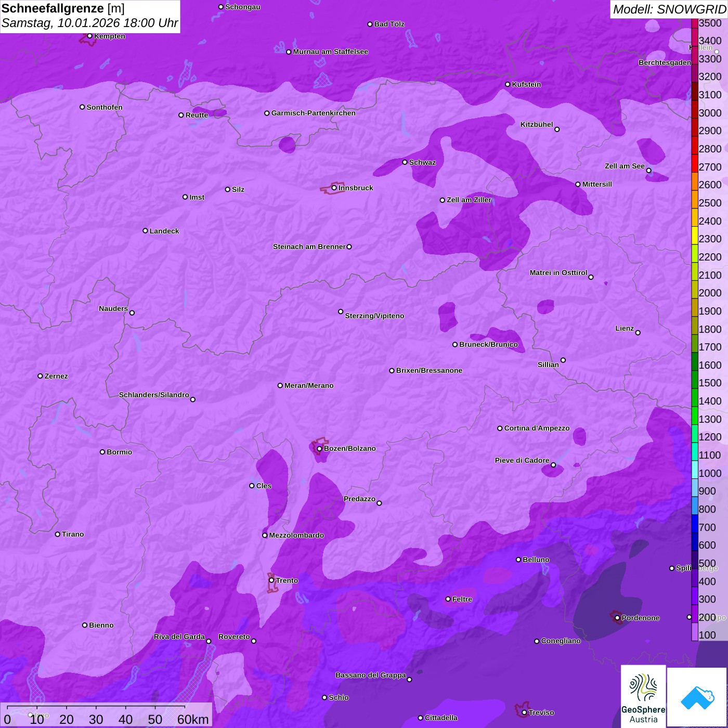Image resolution: width=728 pixels, height=728 pixels.
Task: Click the 'Zell am See' label
Action: [x=625, y=166]
